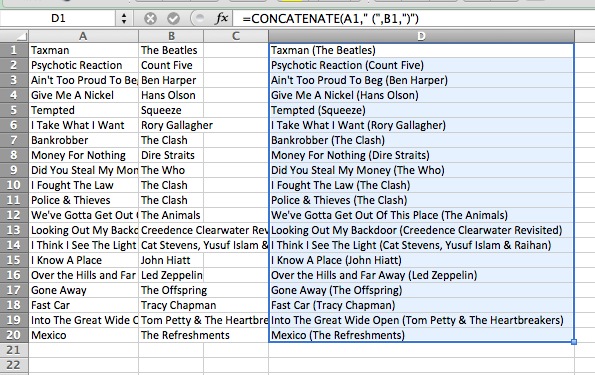Screen dimensions: 595x375
Task: Click cell B3 Ben Harper
Action: pyautogui.click(x=171, y=80)
